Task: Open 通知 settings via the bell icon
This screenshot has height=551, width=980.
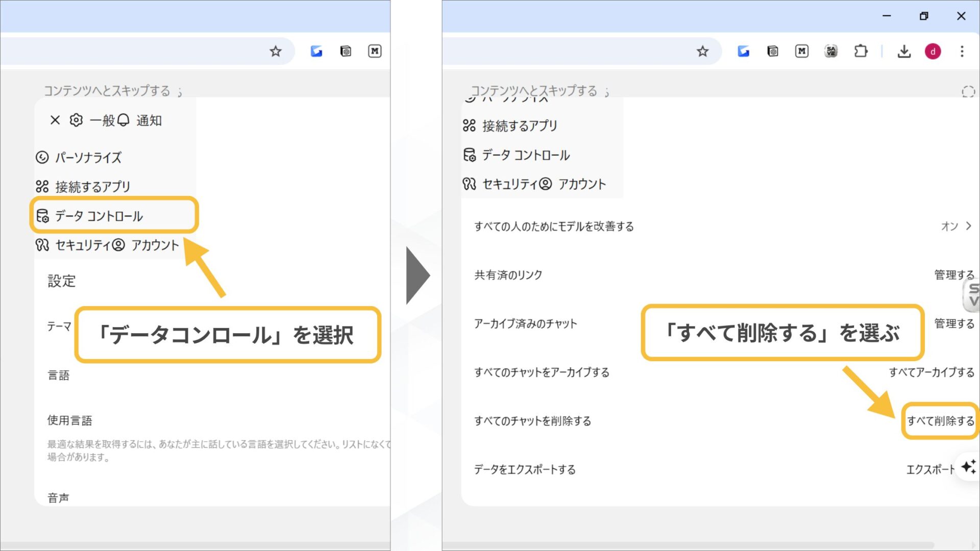Action: [x=122, y=120]
